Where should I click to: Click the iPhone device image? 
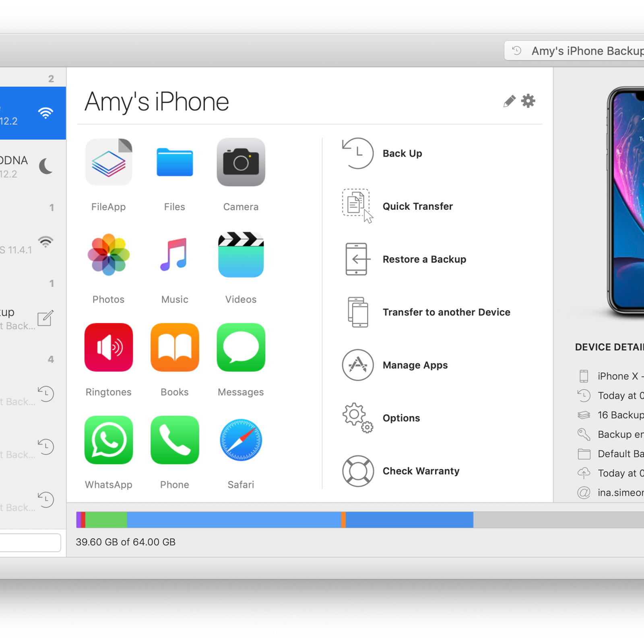626,200
